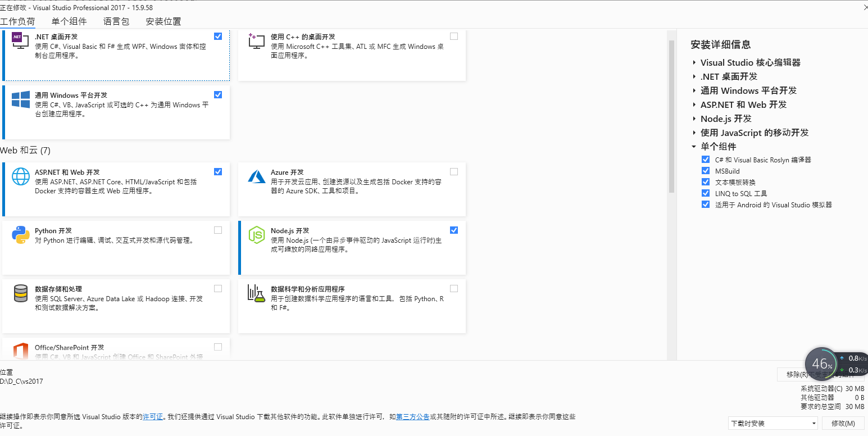Click the 46% network speed circle widget
Screen dimensions: 868x436
[821, 364]
